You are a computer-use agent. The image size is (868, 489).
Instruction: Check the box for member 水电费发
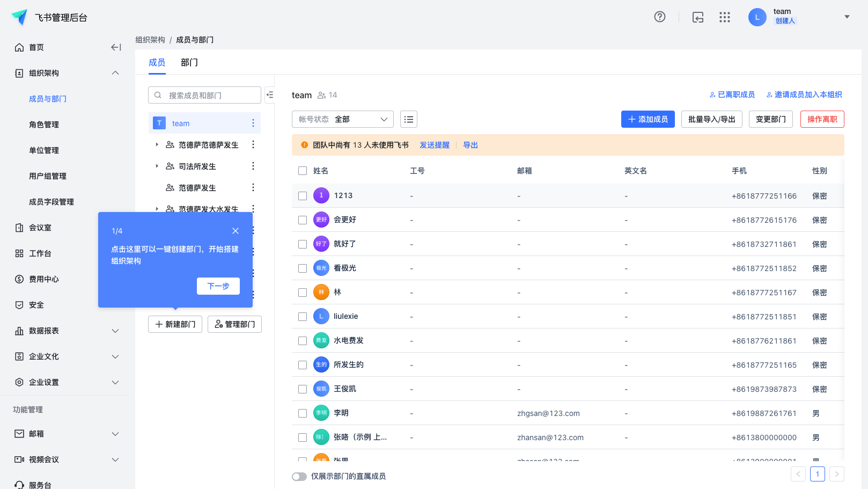pos(303,341)
